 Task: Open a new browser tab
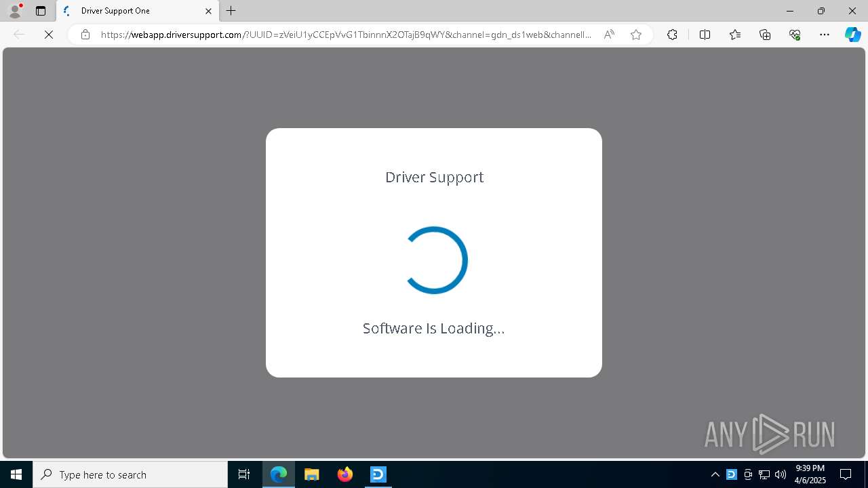click(x=231, y=11)
